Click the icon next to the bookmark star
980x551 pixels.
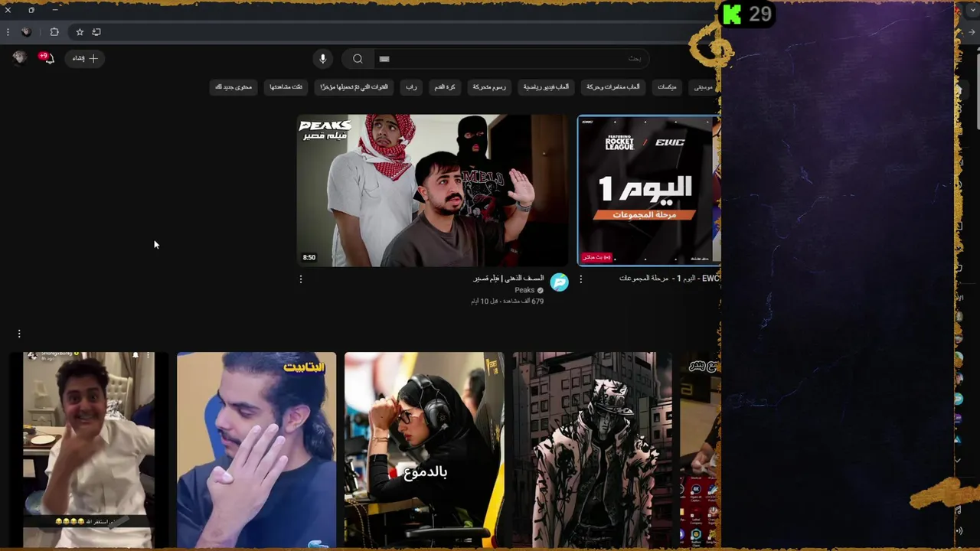pos(96,32)
